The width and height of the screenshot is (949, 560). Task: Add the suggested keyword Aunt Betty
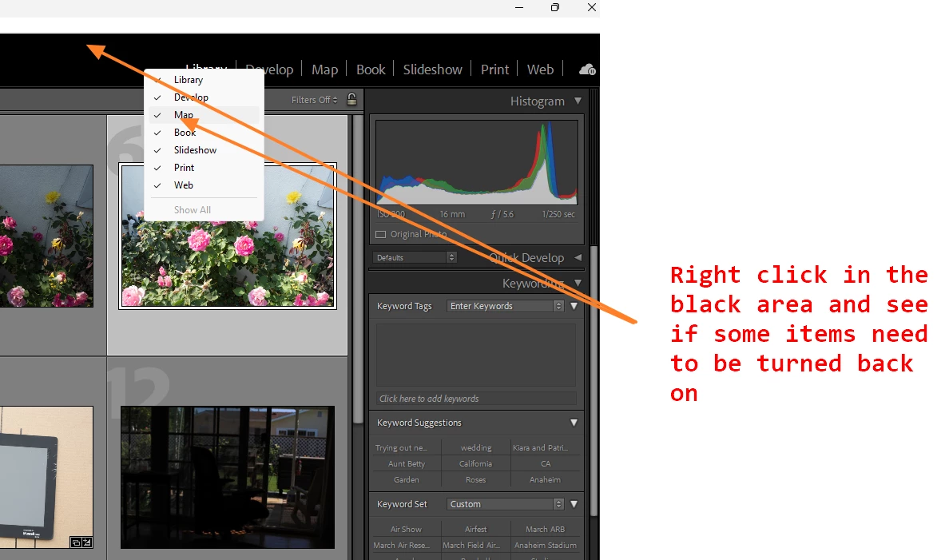(x=406, y=464)
